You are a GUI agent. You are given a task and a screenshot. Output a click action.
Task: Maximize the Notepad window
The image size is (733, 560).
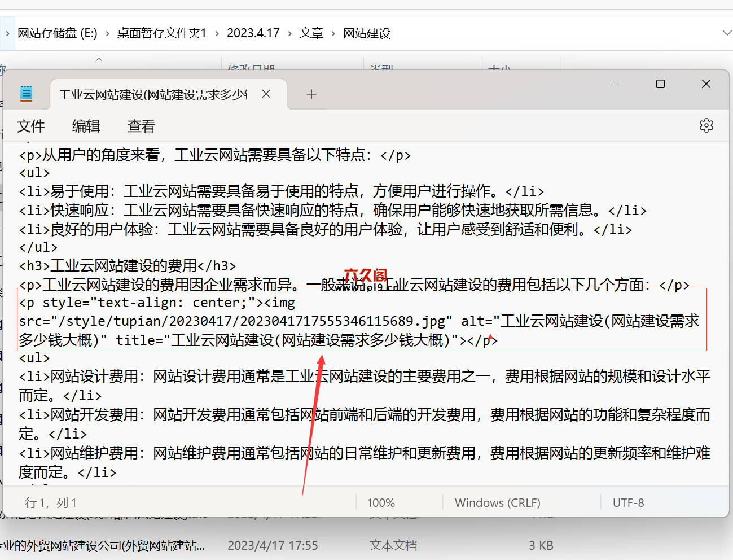point(660,84)
